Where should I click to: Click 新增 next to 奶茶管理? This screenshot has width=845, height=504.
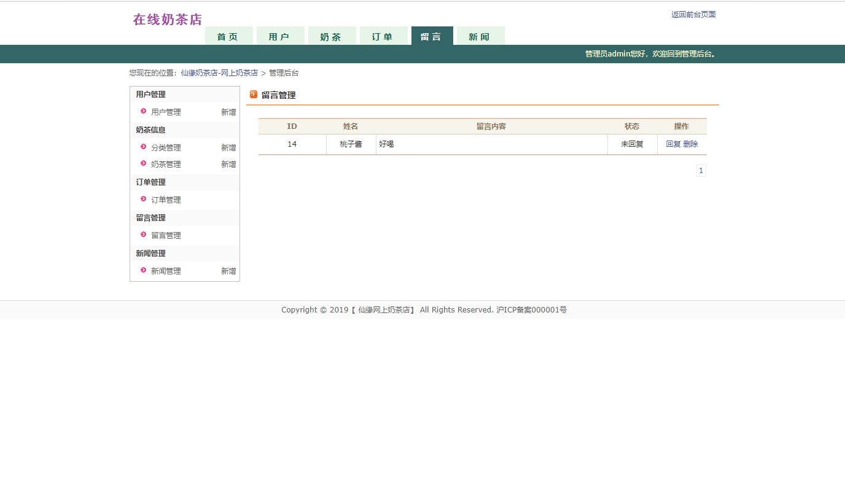pyautogui.click(x=228, y=164)
